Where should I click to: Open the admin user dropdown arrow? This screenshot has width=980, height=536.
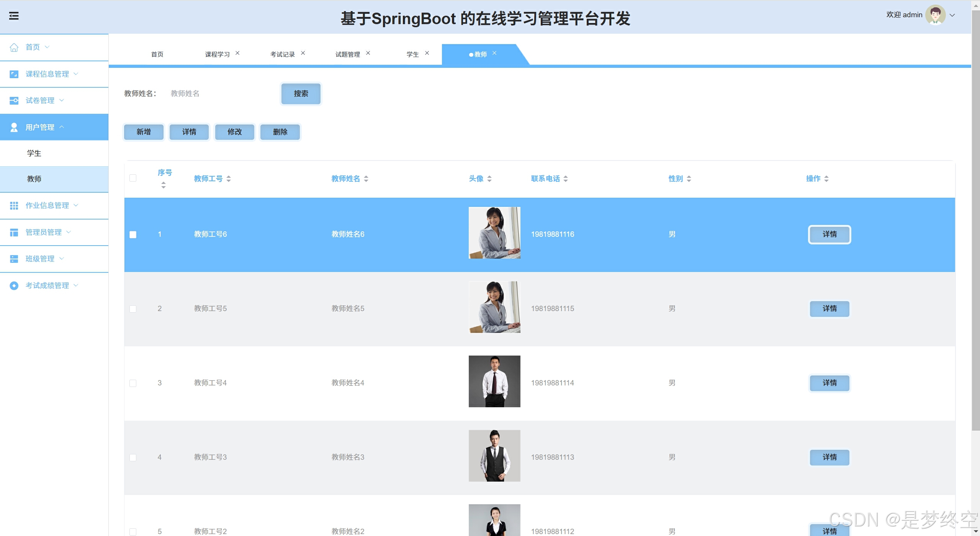[952, 15]
